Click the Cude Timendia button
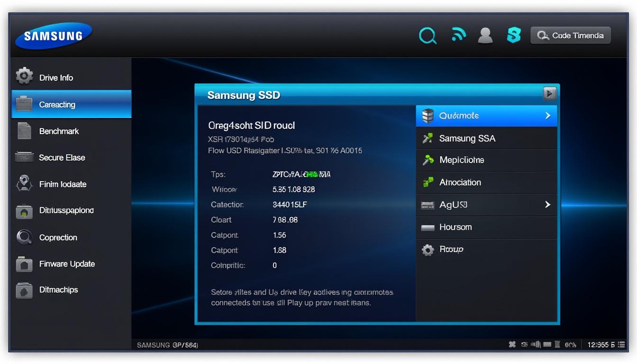637x364 pixels. pyautogui.click(x=571, y=36)
